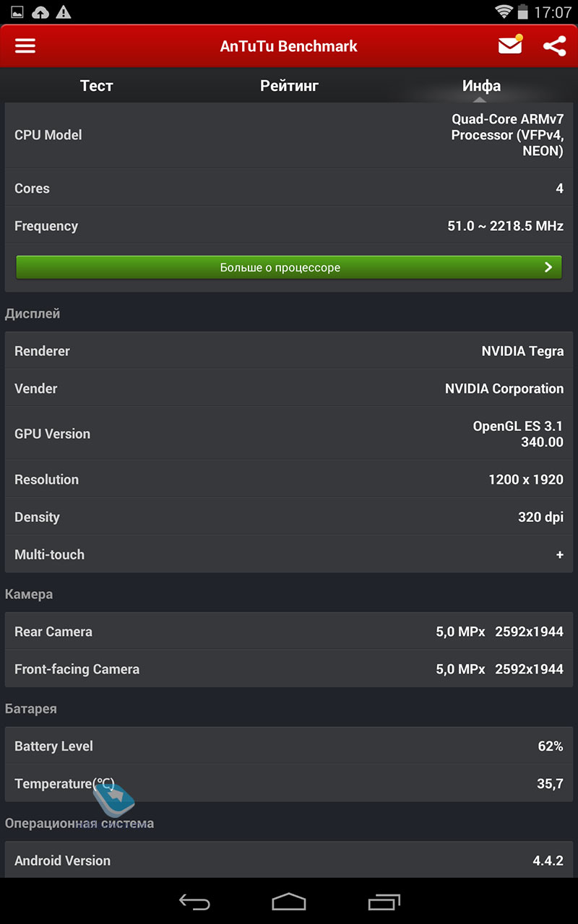Tap the Больше о процессоре button
Screen dimensions: 578x924
tap(289, 267)
